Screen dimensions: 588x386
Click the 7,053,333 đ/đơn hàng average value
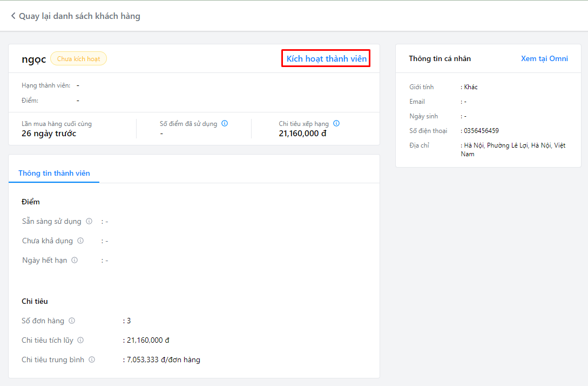click(163, 360)
